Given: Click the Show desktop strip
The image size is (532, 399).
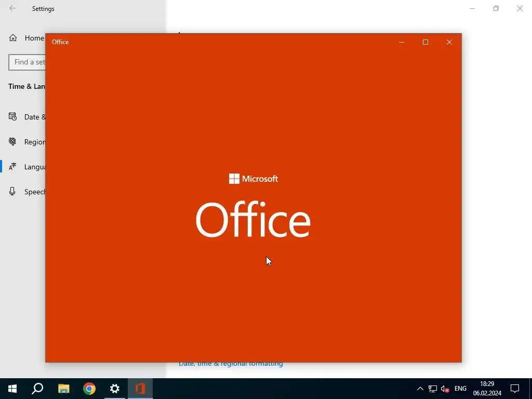Looking at the screenshot, I should [x=530, y=389].
